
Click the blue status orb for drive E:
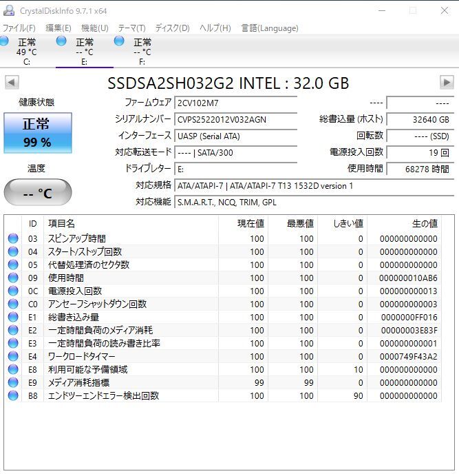61,41
